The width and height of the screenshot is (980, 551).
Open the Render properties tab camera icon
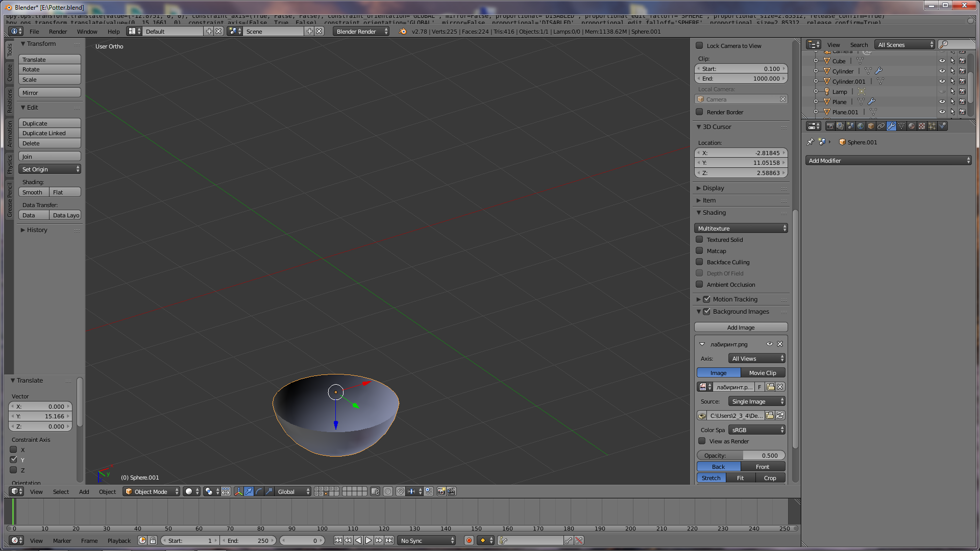pos(830,126)
